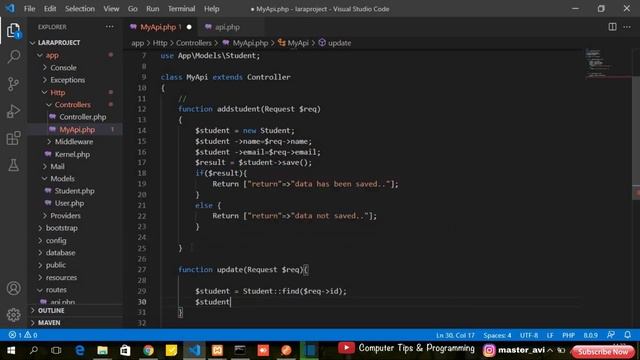Click Spaces: 4 indentation setting
This screenshot has height=360, width=640.
tap(497, 335)
